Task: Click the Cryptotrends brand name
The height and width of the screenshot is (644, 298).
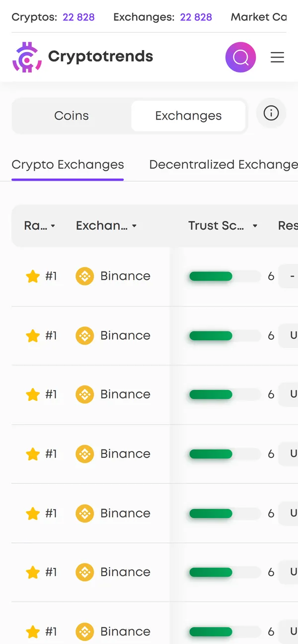Action: pyautogui.click(x=100, y=57)
